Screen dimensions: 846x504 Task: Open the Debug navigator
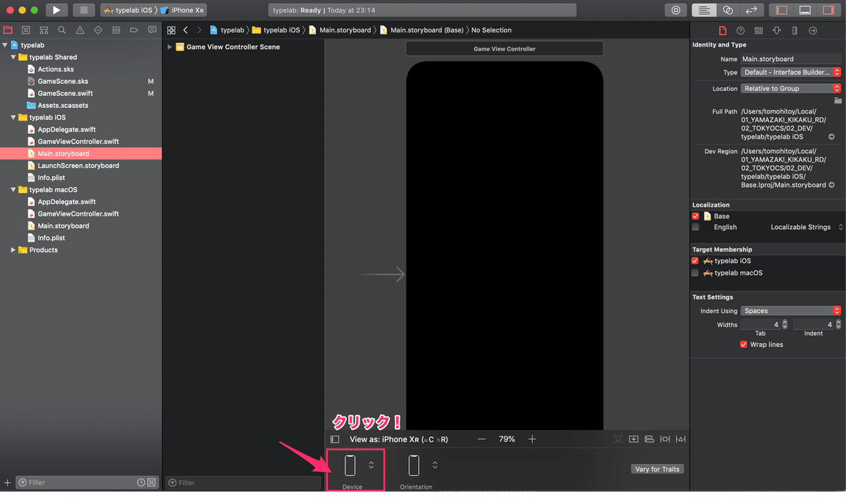[x=116, y=30]
